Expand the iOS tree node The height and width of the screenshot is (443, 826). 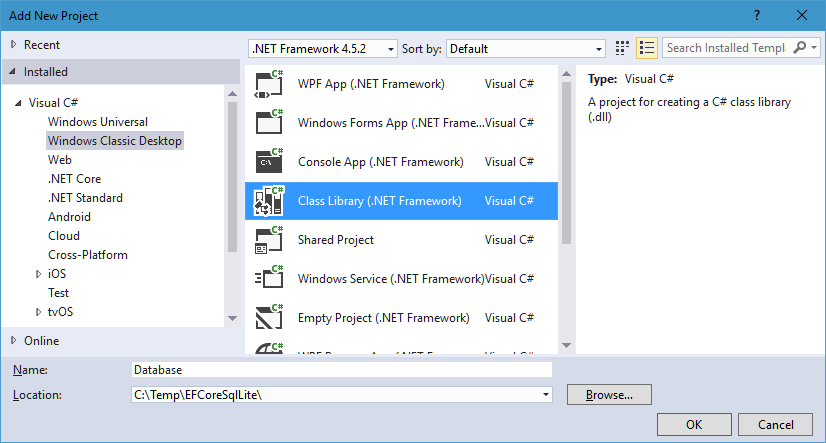[38, 274]
